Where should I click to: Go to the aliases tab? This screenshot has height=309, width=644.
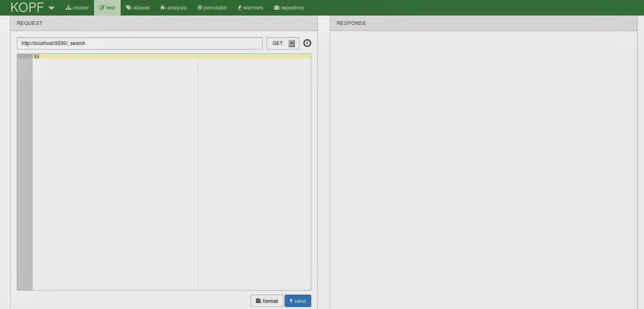[x=138, y=8]
